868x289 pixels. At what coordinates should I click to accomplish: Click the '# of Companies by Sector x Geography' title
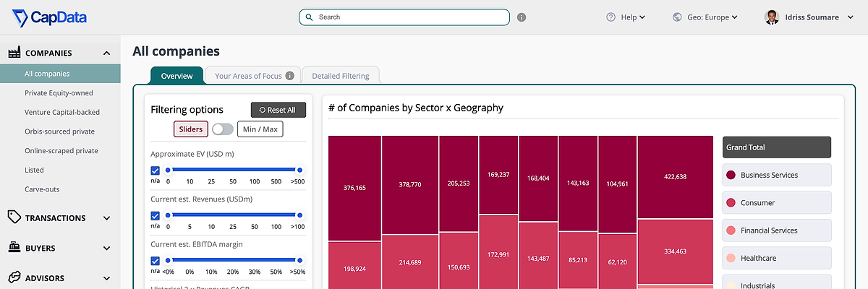pos(416,108)
